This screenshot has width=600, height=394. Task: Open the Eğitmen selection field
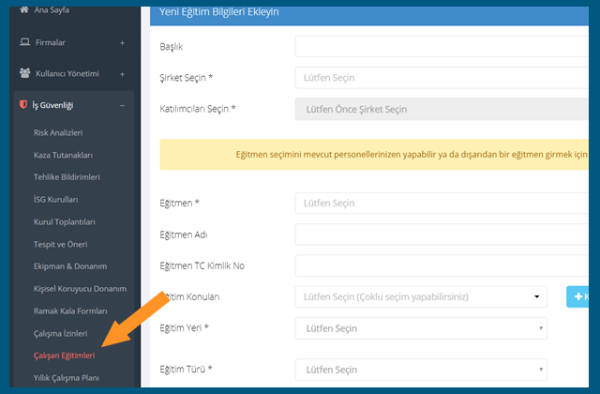tap(442, 203)
